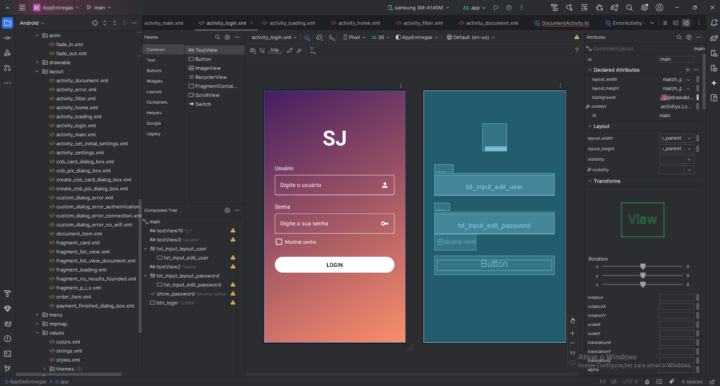Screen dimensions: 720x386
Task: Click Clear All Constraints icon
Action: [289, 50]
